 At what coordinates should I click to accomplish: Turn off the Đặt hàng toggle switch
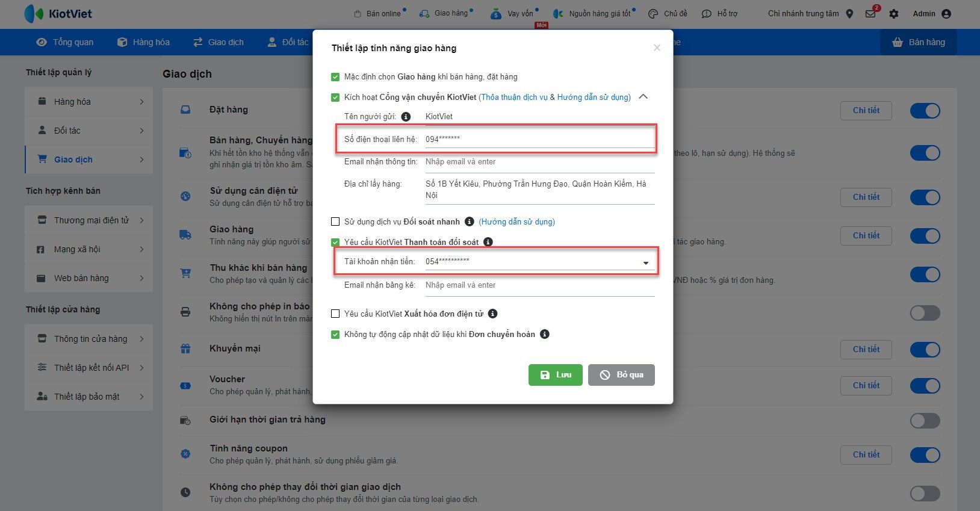(x=925, y=111)
